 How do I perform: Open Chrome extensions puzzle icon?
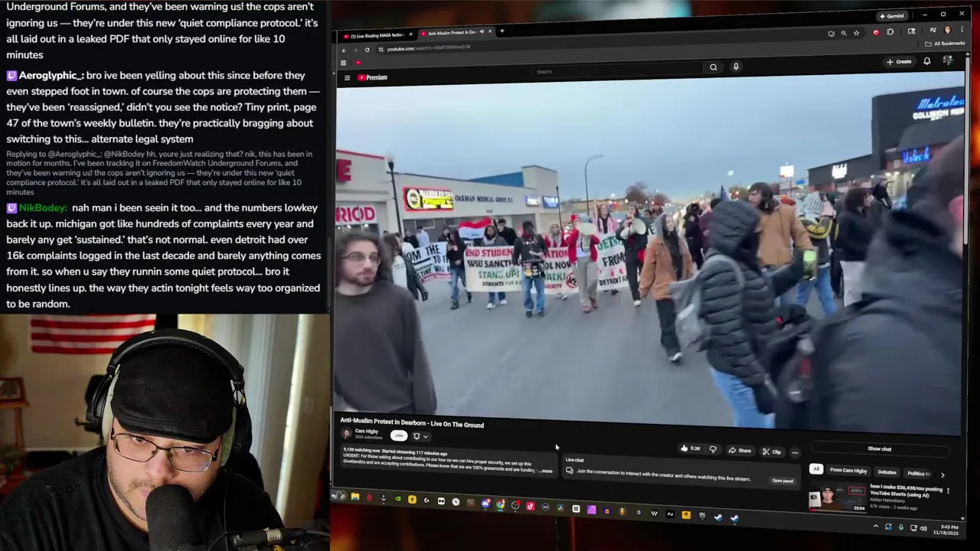pyautogui.click(x=890, y=32)
